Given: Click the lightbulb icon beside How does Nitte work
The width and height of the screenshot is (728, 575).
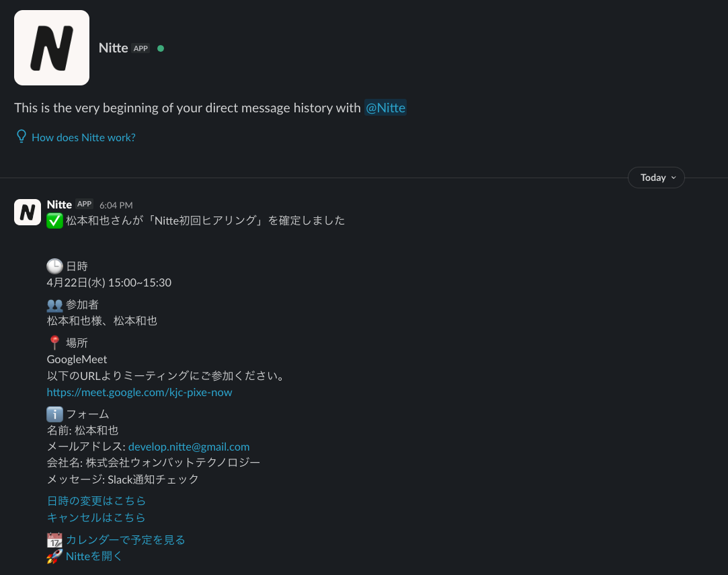Looking at the screenshot, I should [x=22, y=137].
